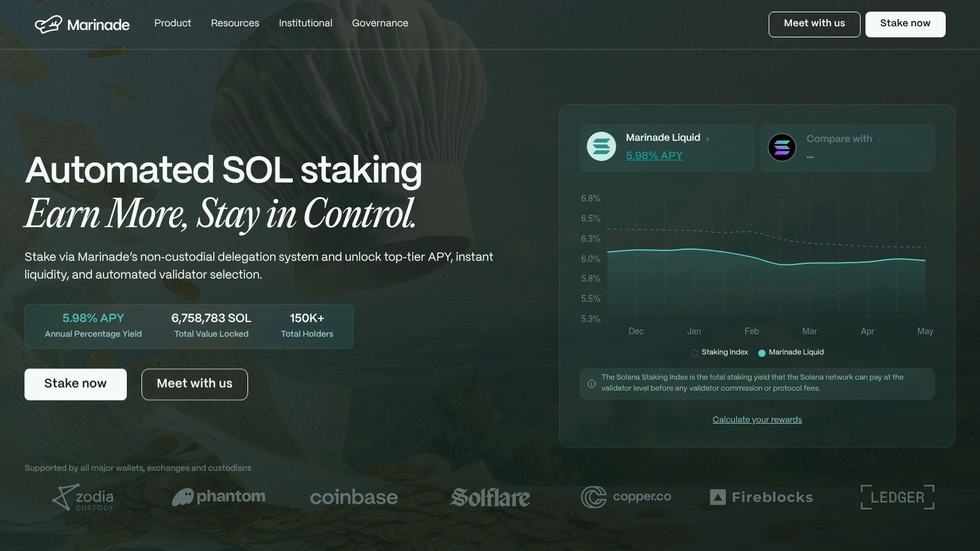Click the 5.3% y-axis label

tap(590, 319)
